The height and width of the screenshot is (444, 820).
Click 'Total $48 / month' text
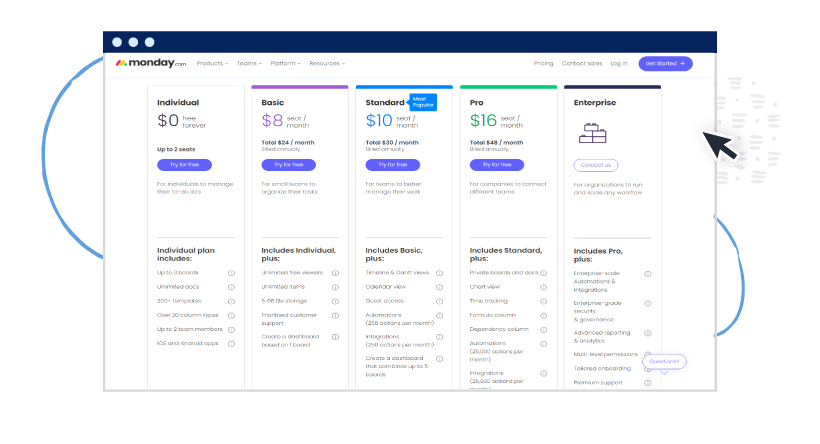pos(496,142)
